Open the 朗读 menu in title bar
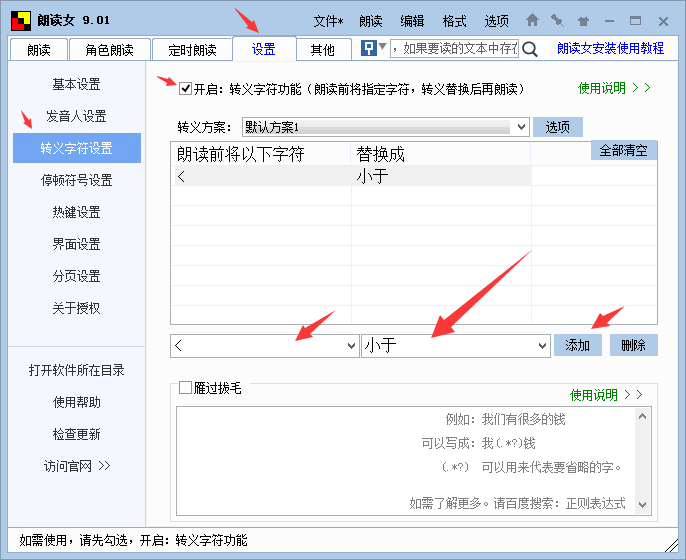Screen dimensions: 686x560 371,21
